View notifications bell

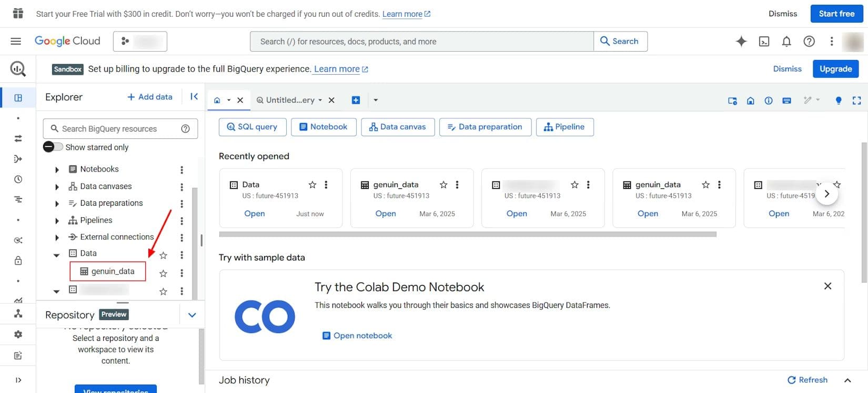point(786,42)
